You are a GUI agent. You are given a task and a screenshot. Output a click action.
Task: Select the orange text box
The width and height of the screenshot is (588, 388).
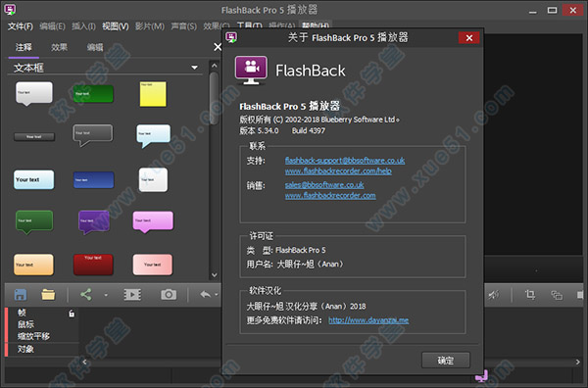click(x=33, y=265)
